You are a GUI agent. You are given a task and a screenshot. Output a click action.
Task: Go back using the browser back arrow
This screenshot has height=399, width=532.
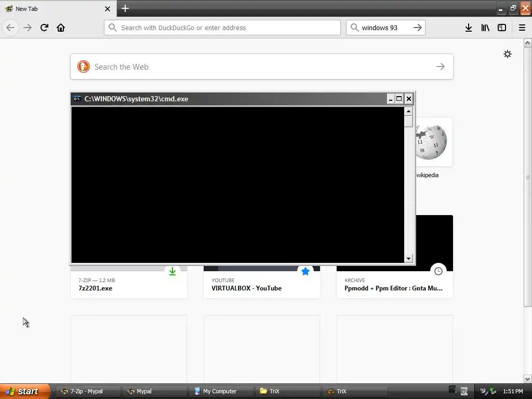pos(10,28)
